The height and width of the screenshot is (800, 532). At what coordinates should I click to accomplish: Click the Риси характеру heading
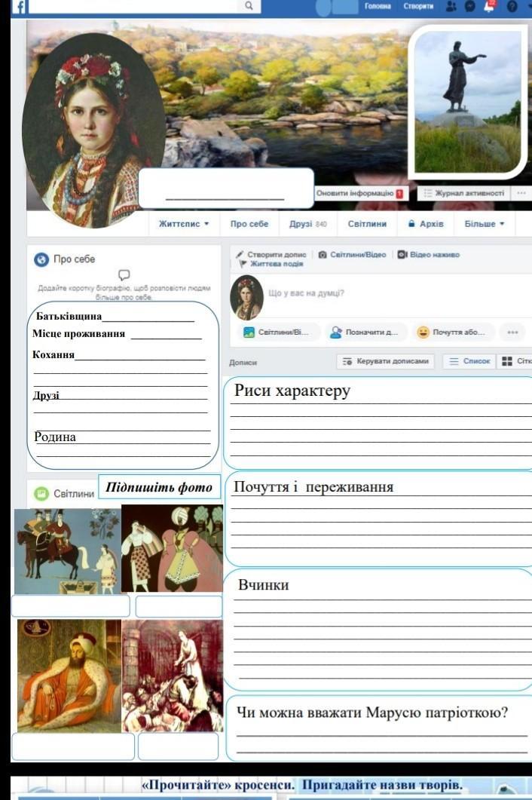292,391
